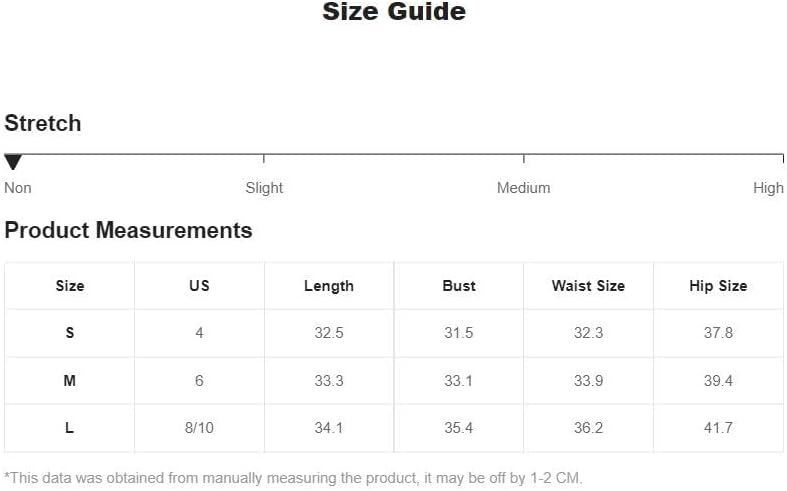This screenshot has height=491, width=787.
Task: Select the Medium stretch label
Action: 523,188
